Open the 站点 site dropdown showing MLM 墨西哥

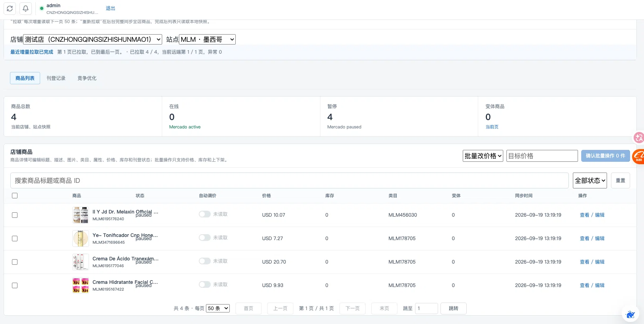pos(208,39)
